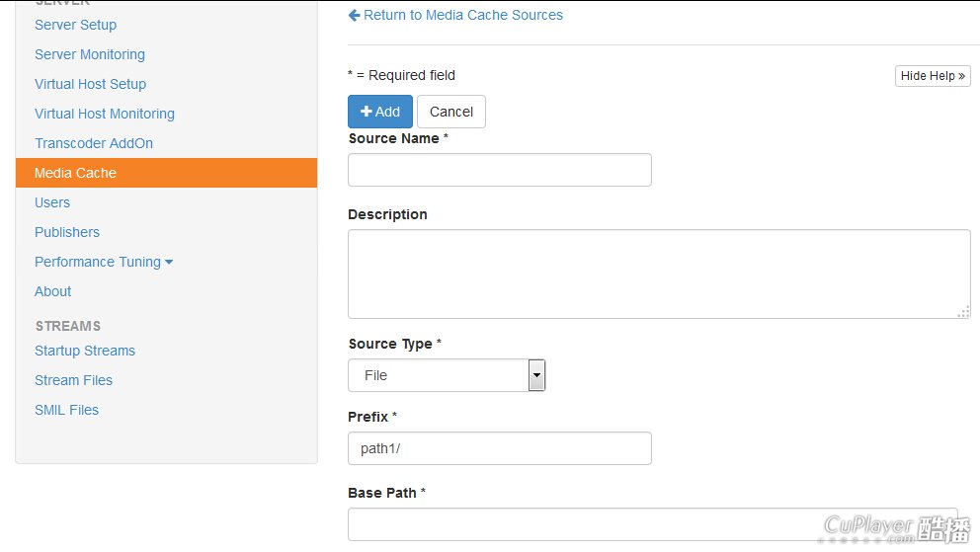Focus the Source Name input field
This screenshot has width=980, height=552.
pyautogui.click(x=499, y=170)
